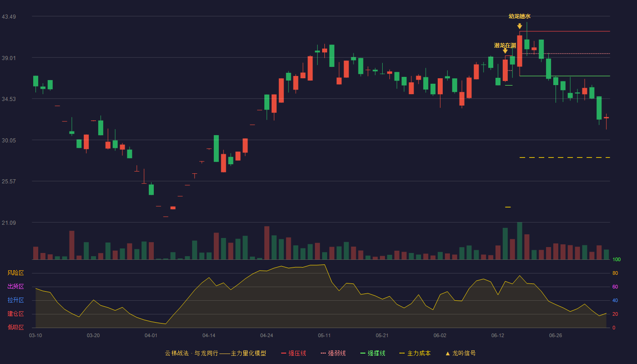Toggle the 强弱线 legend entry
637x364 pixels.
pos(333,353)
